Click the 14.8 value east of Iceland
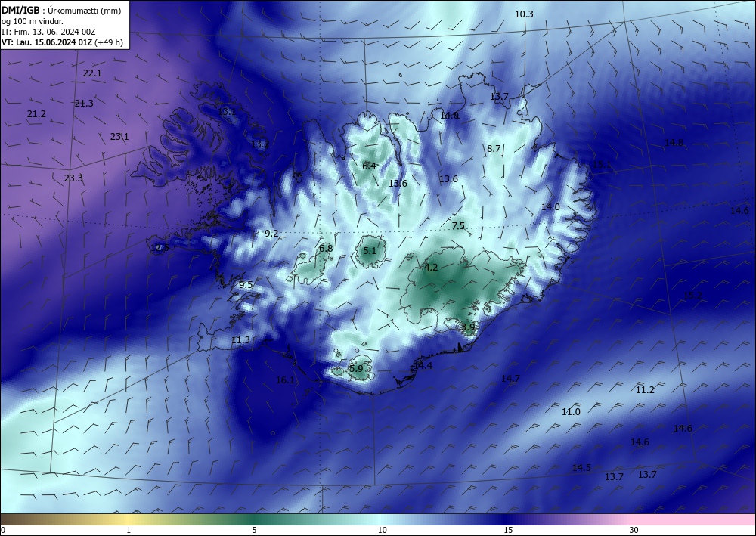This screenshot has height=536, width=756. [674, 143]
